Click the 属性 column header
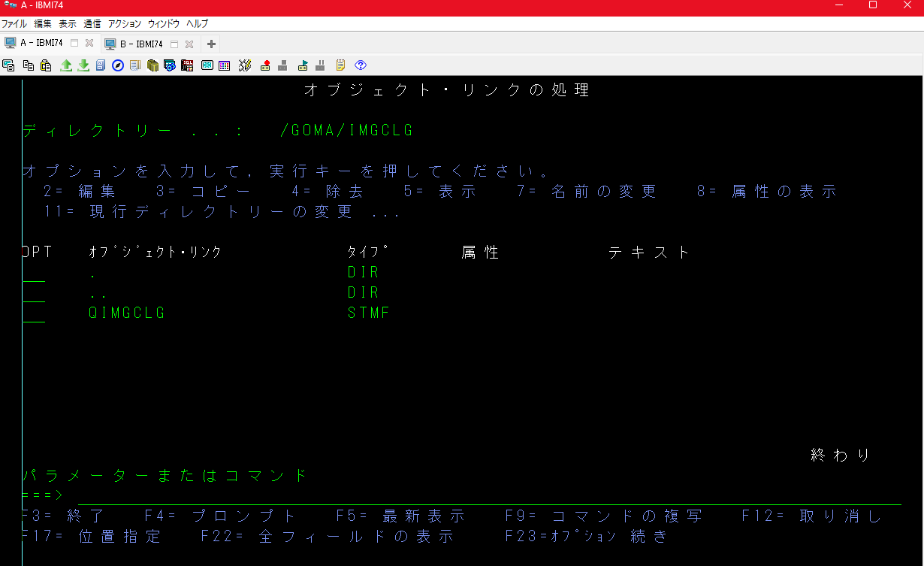Image resolution: width=924 pixels, height=566 pixels. 480,253
